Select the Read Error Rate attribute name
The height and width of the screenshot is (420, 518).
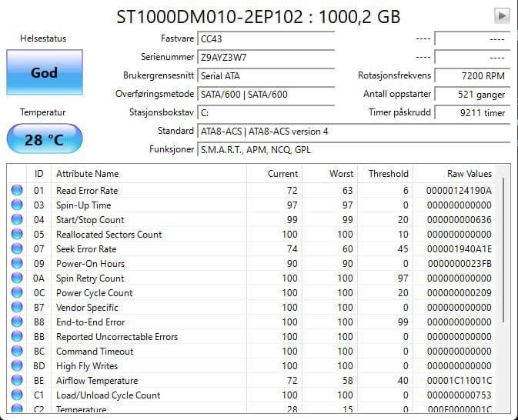click(87, 191)
